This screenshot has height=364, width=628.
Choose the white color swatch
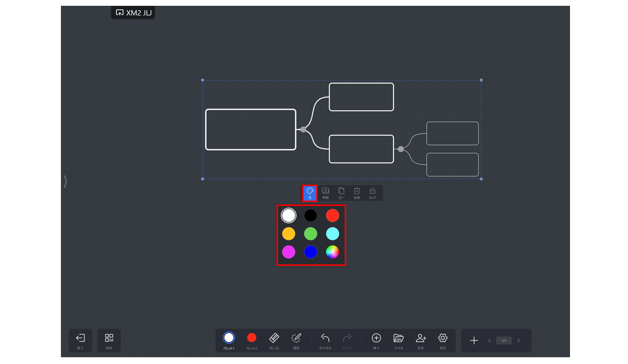click(x=289, y=215)
